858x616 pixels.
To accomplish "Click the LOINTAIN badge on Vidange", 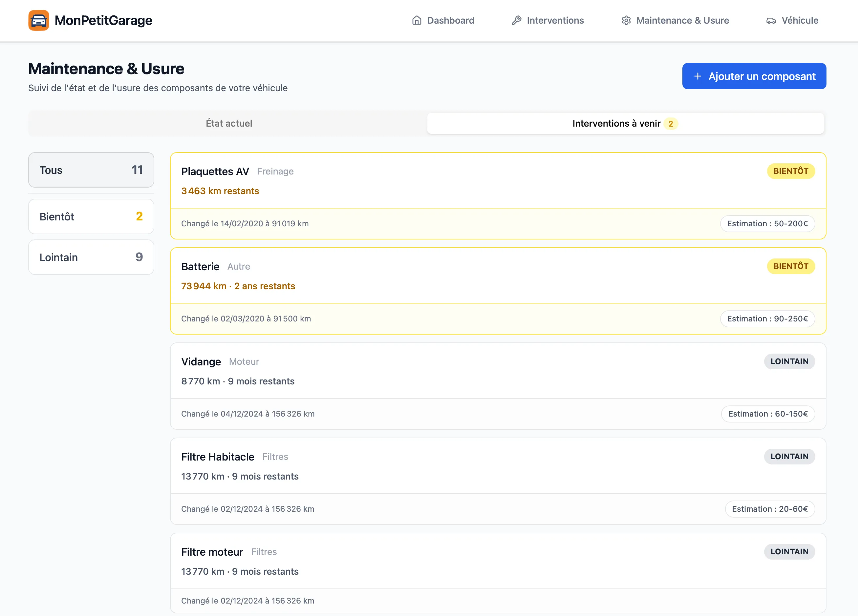I will click(789, 361).
